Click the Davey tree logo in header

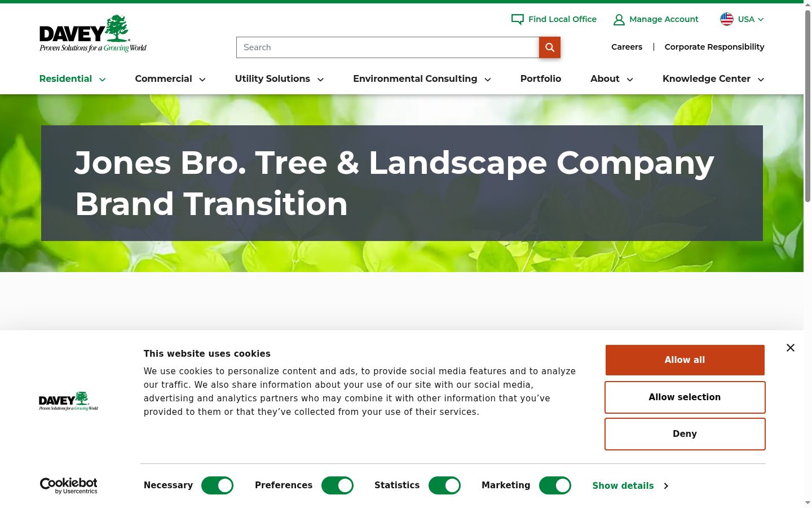tap(93, 34)
